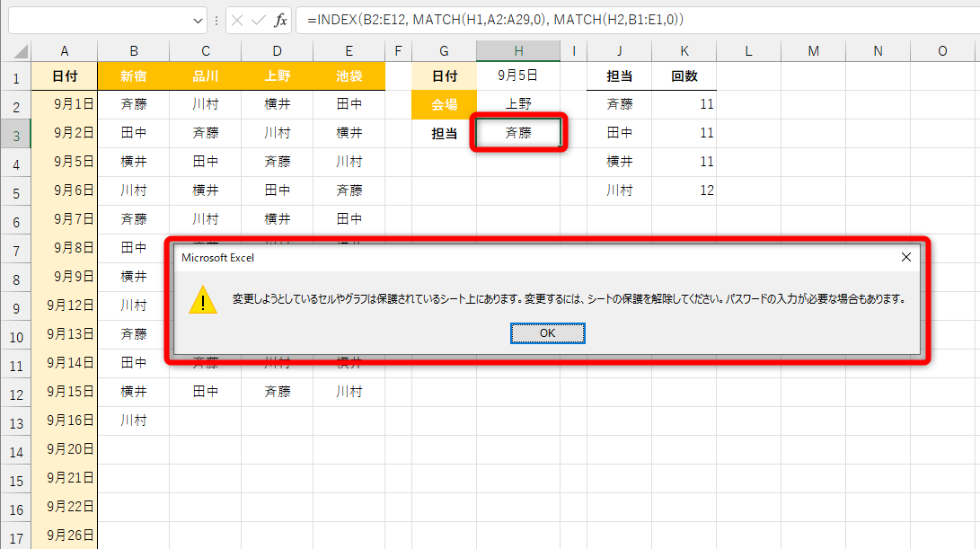The height and width of the screenshot is (549, 980).
Task: Click the 日付 header cell in column A
Action: click(x=64, y=76)
